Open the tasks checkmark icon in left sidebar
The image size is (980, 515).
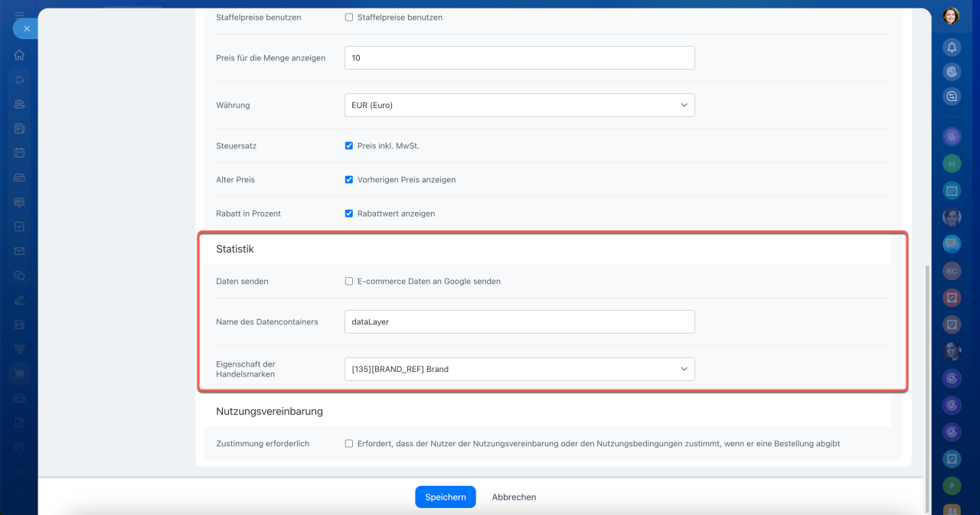[x=19, y=227]
